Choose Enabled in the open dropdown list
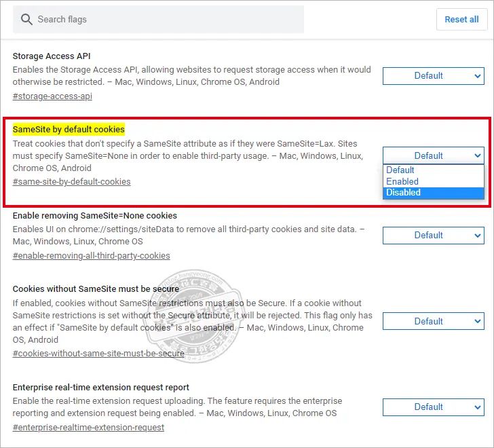 tap(402, 182)
